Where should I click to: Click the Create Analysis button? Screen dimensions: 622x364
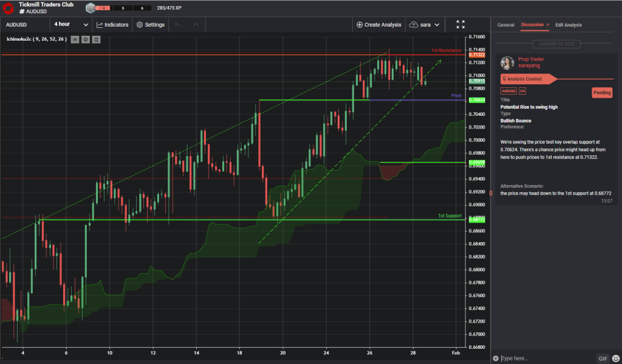click(380, 25)
